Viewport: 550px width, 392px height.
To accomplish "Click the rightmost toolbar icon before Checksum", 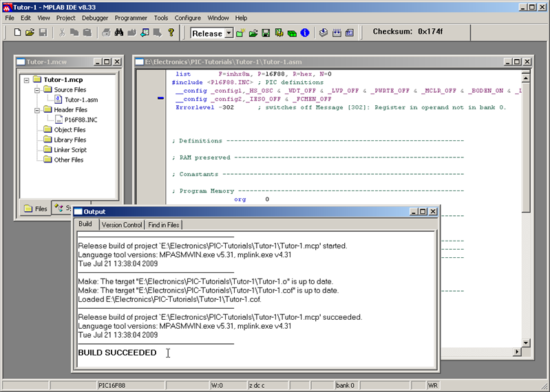I will click(350, 33).
